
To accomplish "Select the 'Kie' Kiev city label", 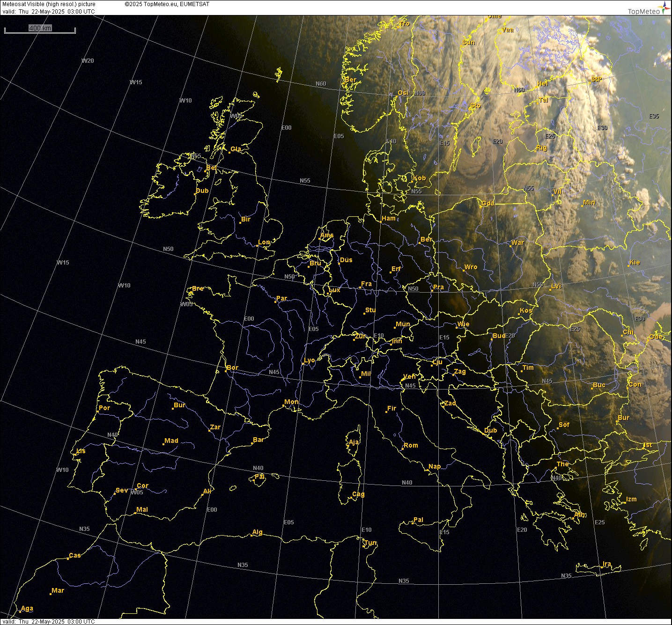I will [x=635, y=263].
